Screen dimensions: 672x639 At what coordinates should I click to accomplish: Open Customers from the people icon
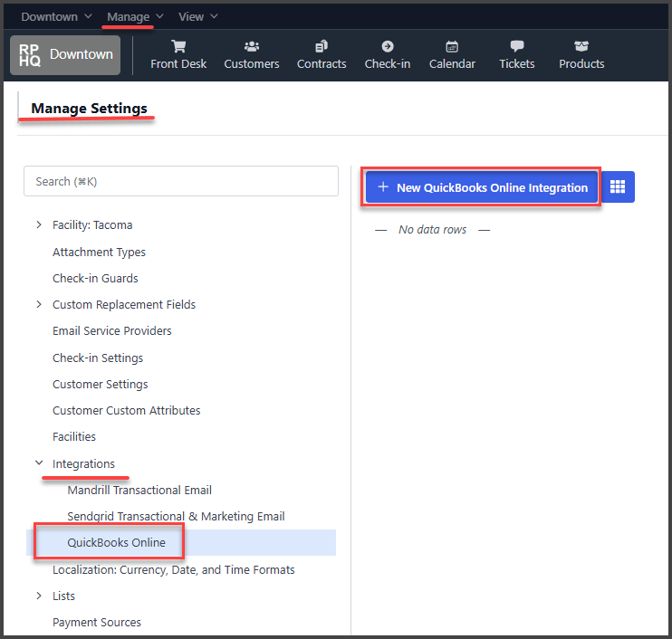click(252, 47)
